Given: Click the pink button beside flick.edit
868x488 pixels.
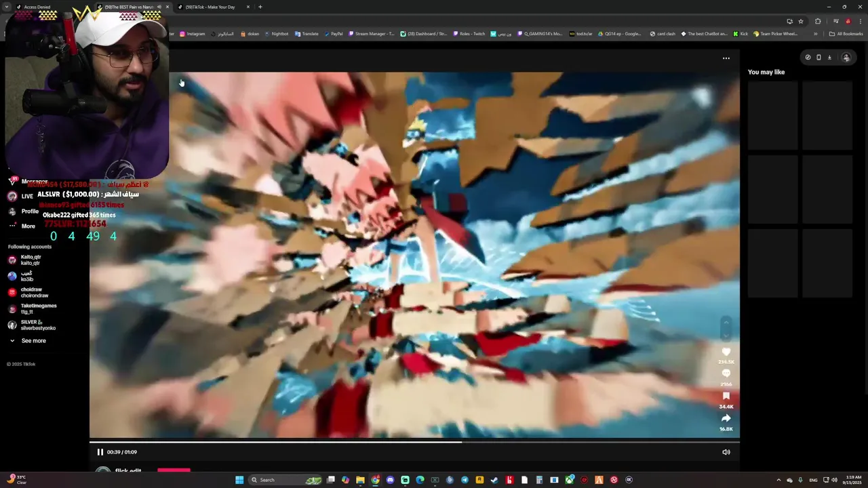Looking at the screenshot, I should click(174, 470).
